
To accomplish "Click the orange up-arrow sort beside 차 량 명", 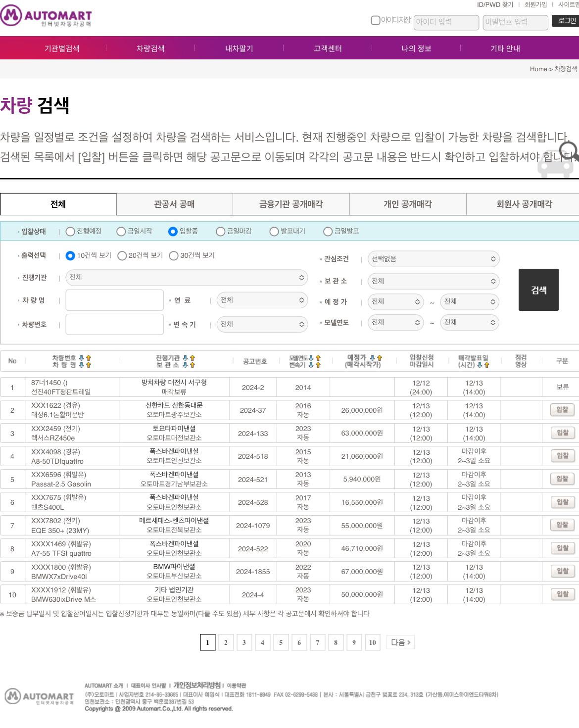I will click(89, 365).
